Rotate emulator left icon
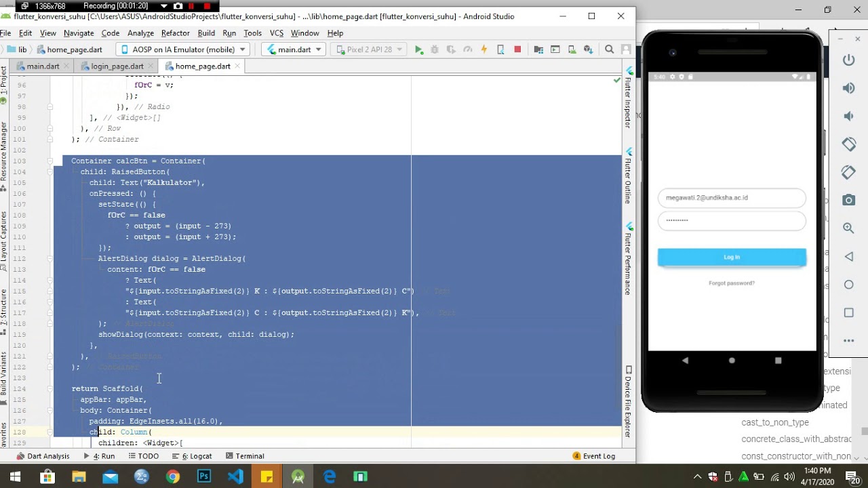868x488 pixels. point(848,144)
